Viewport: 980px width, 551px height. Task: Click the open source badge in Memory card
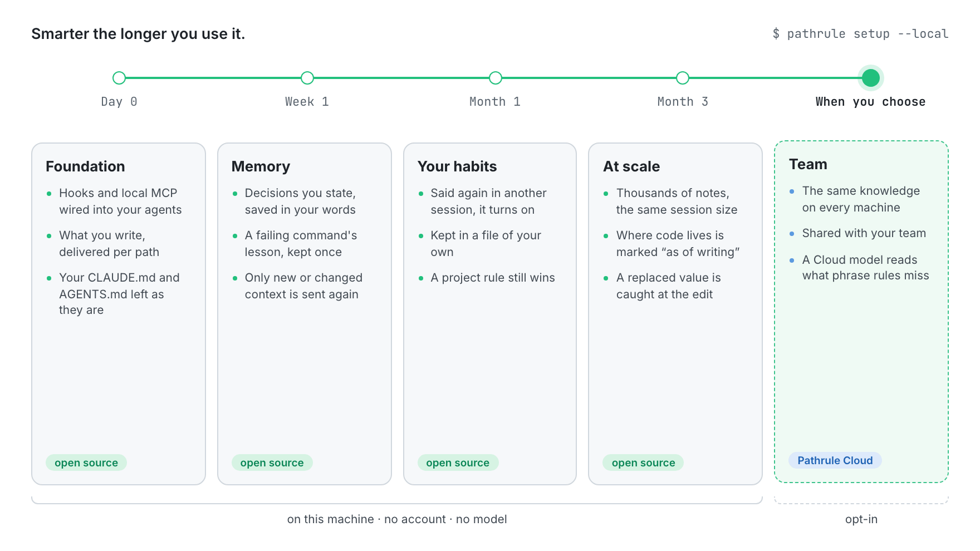point(272,463)
